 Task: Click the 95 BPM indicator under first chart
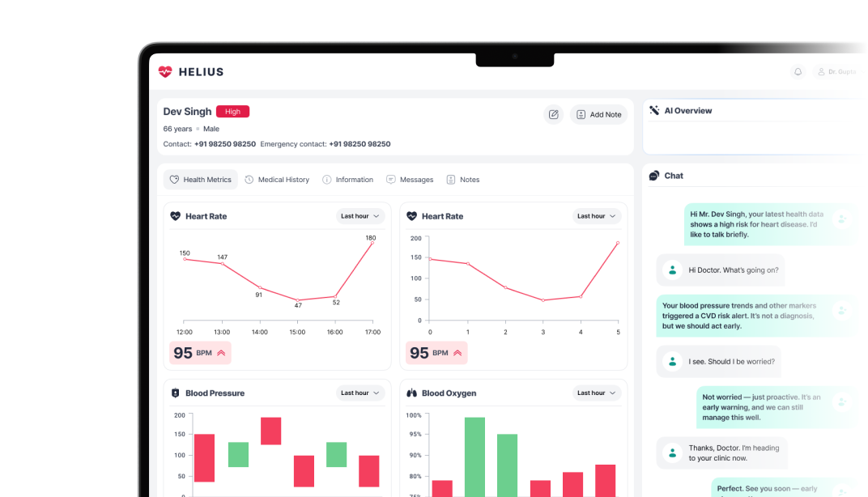(200, 353)
